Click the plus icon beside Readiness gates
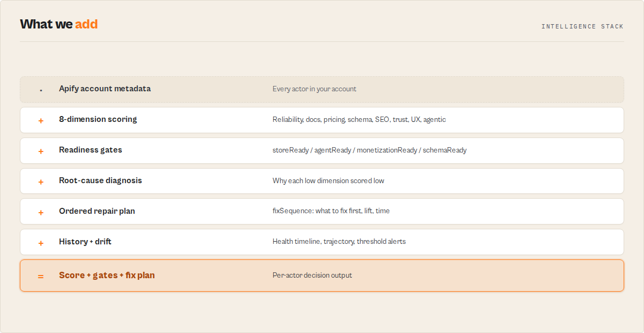The height and width of the screenshot is (333, 644). pos(41,151)
